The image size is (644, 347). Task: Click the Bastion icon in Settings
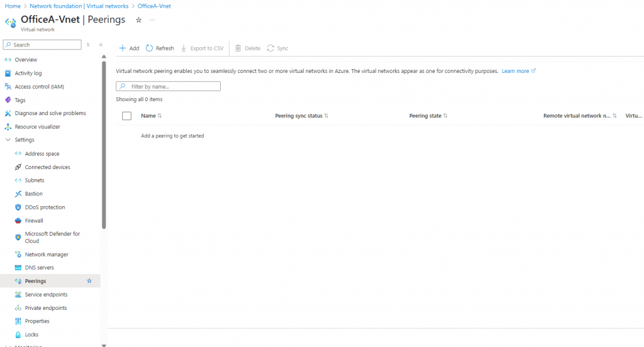point(18,194)
